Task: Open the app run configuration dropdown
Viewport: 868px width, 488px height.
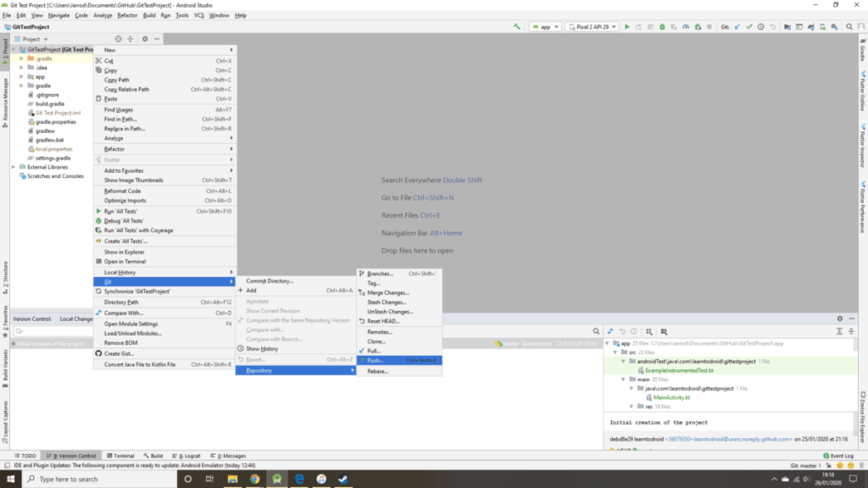Action: click(545, 27)
